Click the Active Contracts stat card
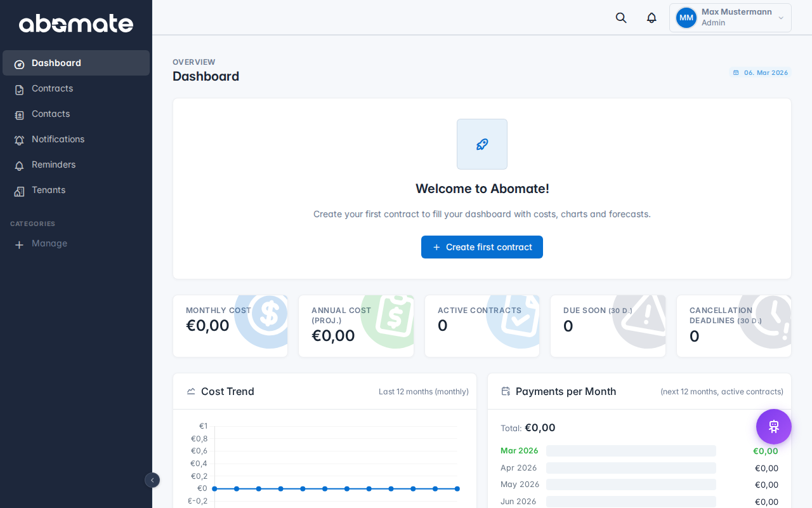The width and height of the screenshot is (812, 508). [x=481, y=326]
